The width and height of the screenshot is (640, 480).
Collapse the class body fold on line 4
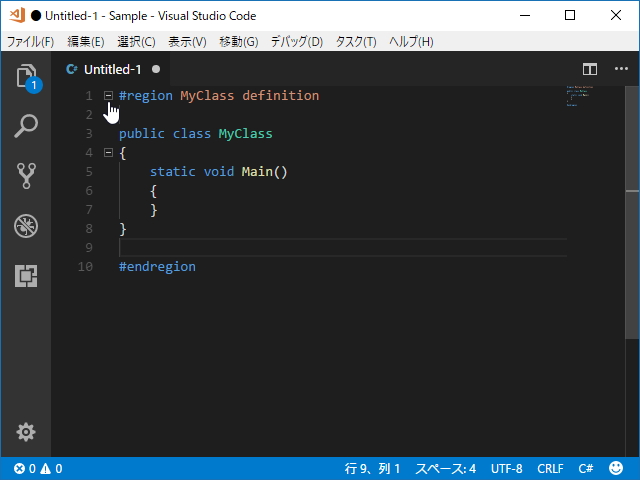pos(108,153)
